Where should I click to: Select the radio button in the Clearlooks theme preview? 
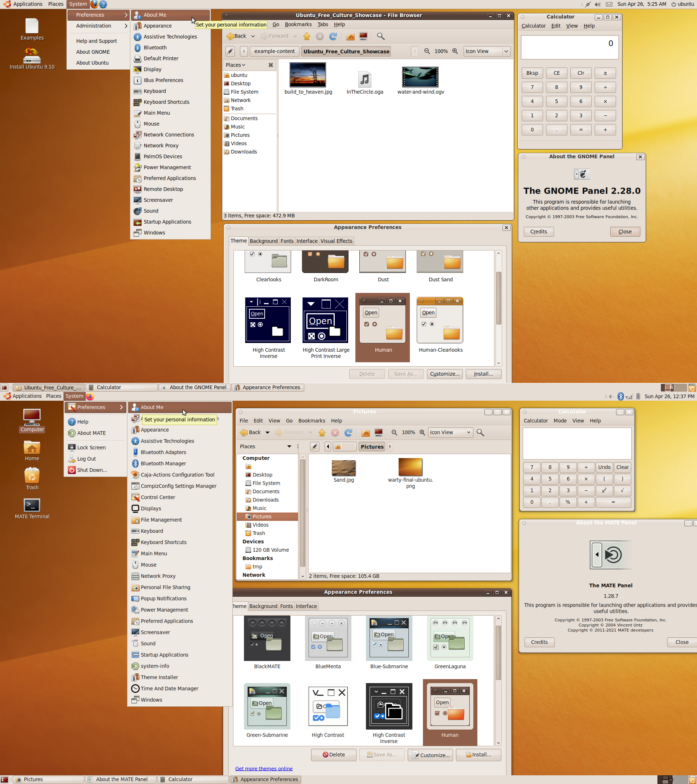click(x=260, y=254)
